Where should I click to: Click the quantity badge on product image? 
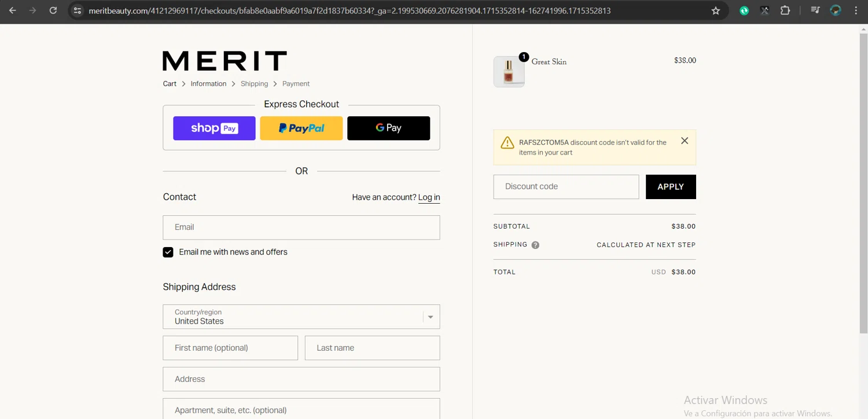[x=524, y=57]
